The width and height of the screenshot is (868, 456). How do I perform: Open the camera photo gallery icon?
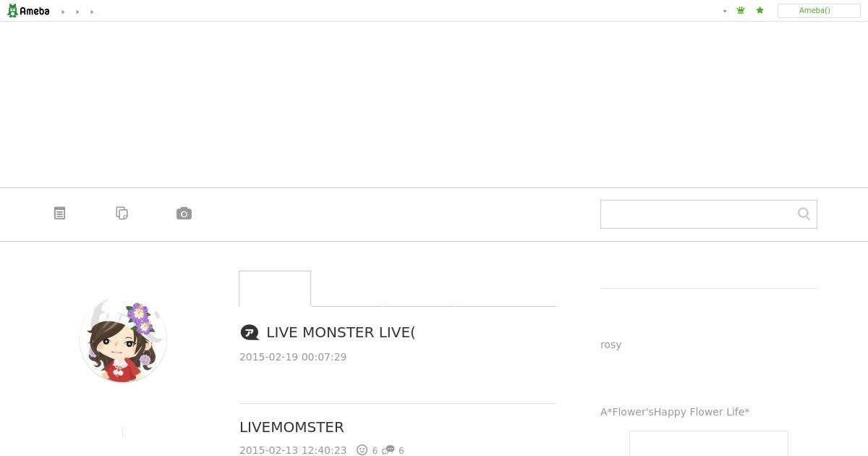point(184,214)
